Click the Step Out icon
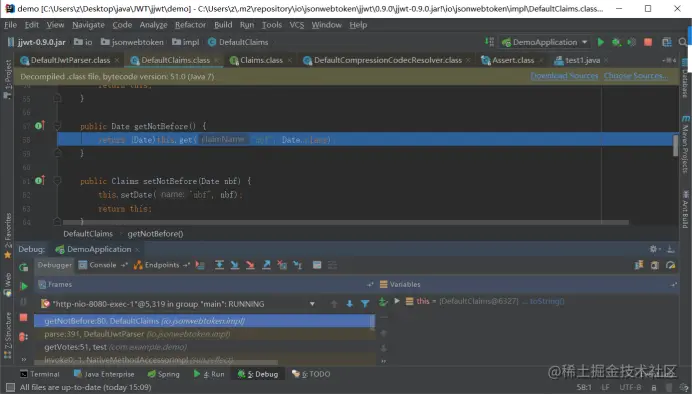692x394 pixels. click(266, 265)
